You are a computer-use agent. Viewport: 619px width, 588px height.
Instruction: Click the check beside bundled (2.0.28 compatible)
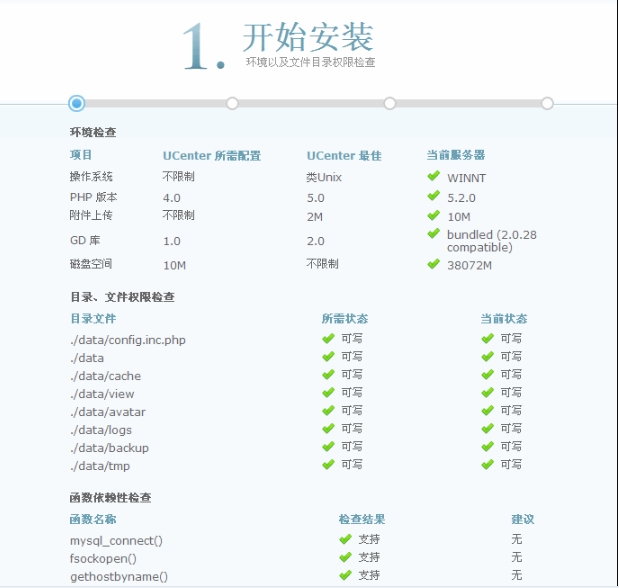[x=433, y=233]
